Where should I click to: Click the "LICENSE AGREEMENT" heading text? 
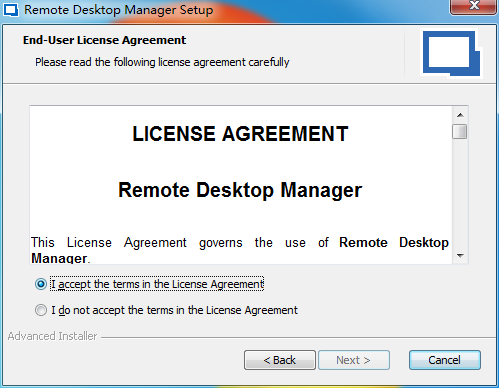(x=240, y=134)
